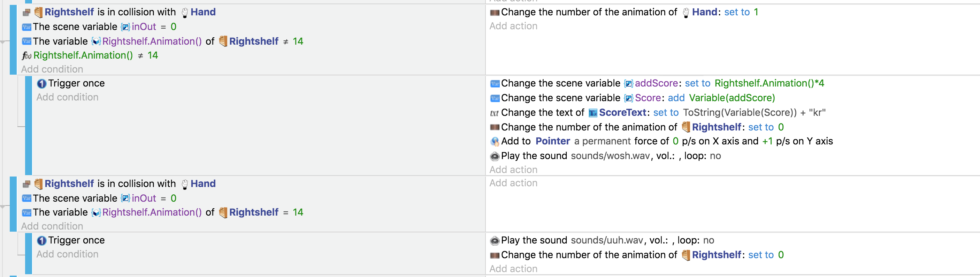Click the 'set to 1' value of Hand animation

[741, 12]
